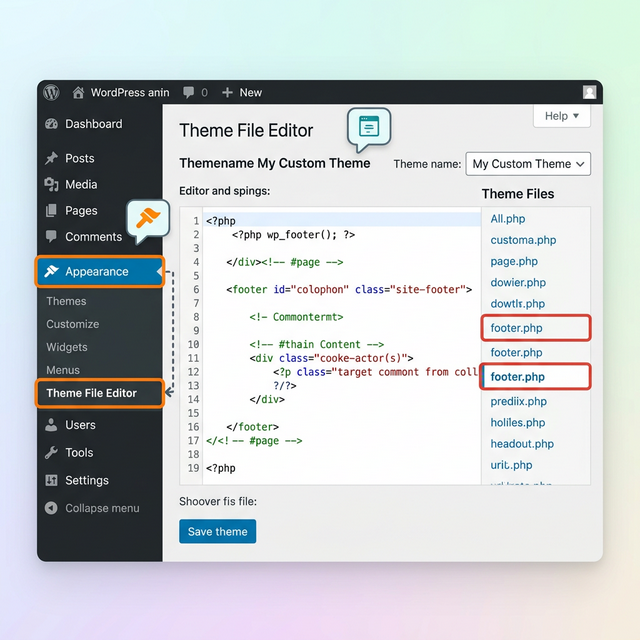Click the Users person icon
Image resolution: width=640 pixels, height=640 pixels.
(x=51, y=425)
